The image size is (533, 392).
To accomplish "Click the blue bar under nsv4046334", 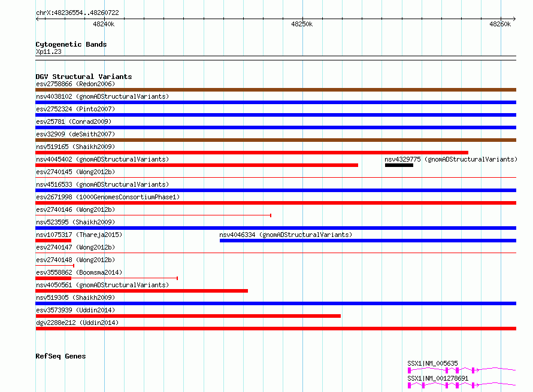I will point(368,241).
